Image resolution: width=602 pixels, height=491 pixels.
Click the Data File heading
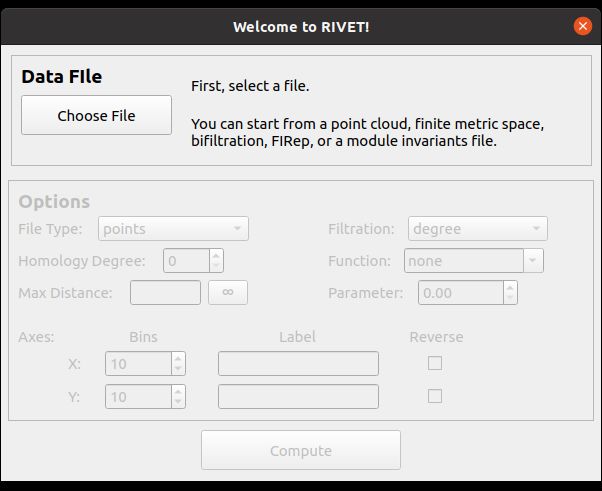pyautogui.click(x=62, y=76)
